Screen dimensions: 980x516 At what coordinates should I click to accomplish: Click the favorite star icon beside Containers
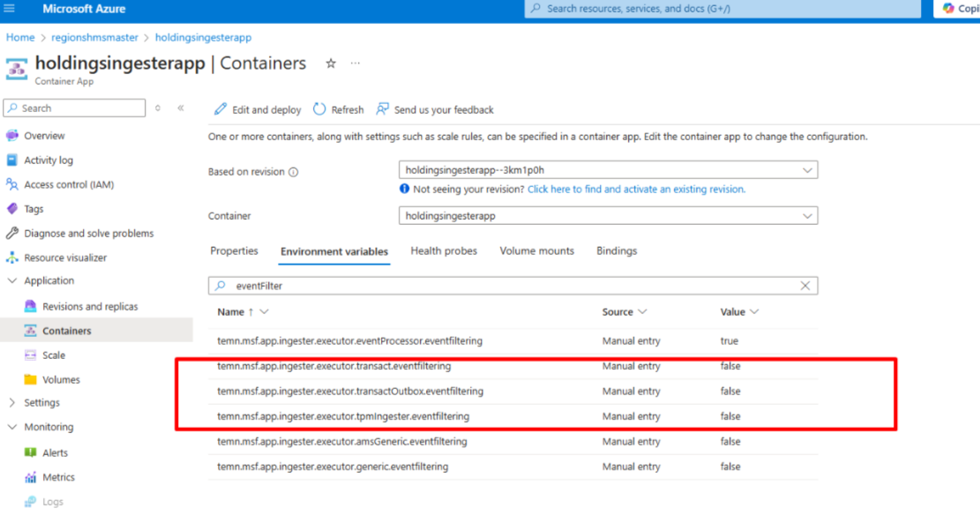(x=331, y=64)
